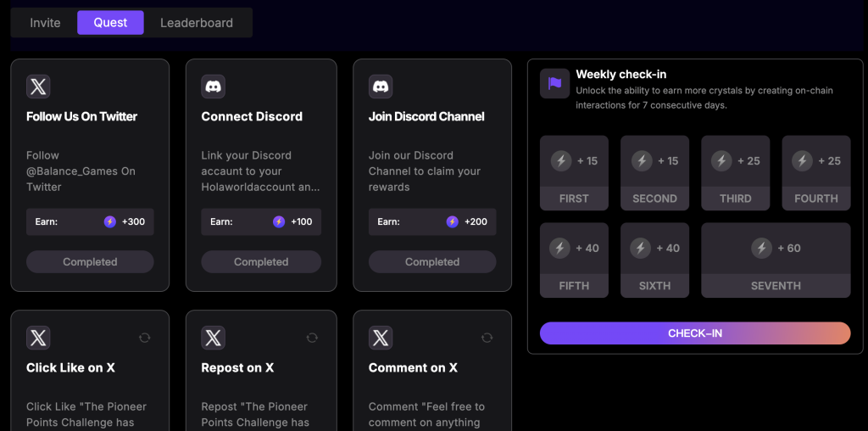The height and width of the screenshot is (431, 868).
Task: Open the Leaderboard tab
Action: click(197, 23)
